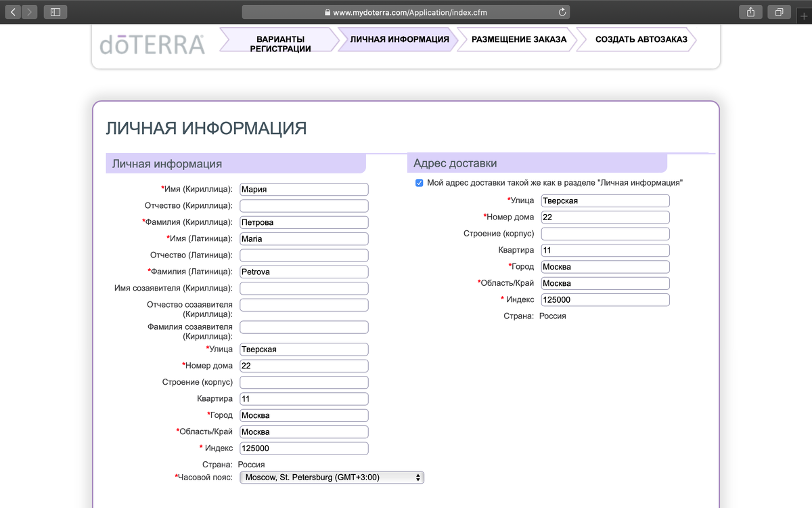Select the Личная информация step tab
This screenshot has width=812, height=508.
tap(399, 39)
